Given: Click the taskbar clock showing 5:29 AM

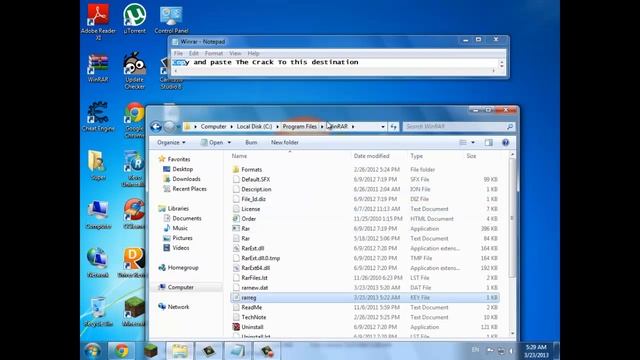Looking at the screenshot, I should point(536,351).
